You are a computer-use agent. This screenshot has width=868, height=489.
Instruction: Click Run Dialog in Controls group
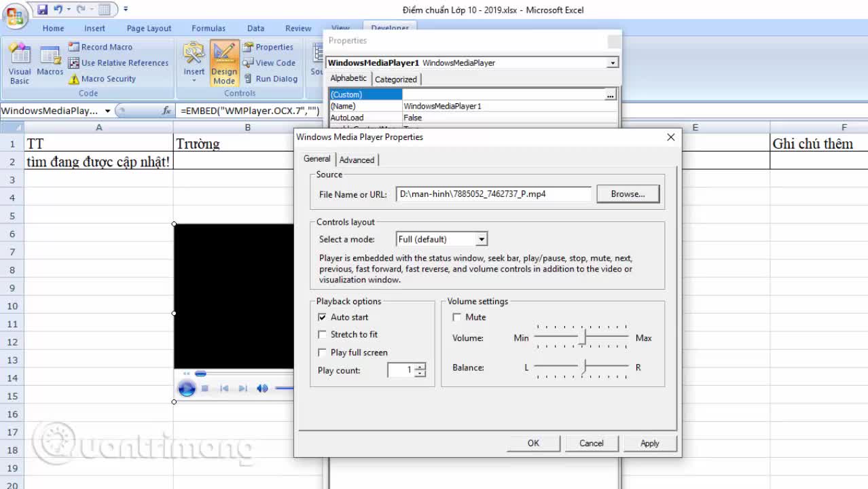pyautogui.click(x=270, y=79)
